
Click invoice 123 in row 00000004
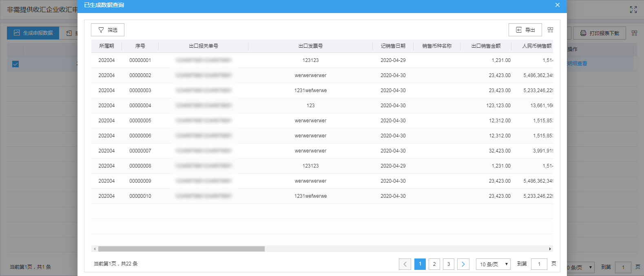pos(310,106)
